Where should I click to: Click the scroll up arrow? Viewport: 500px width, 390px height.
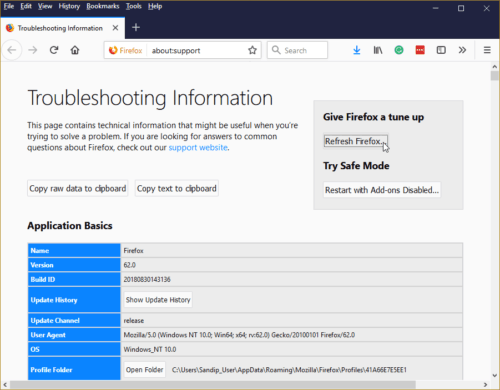tap(495, 67)
